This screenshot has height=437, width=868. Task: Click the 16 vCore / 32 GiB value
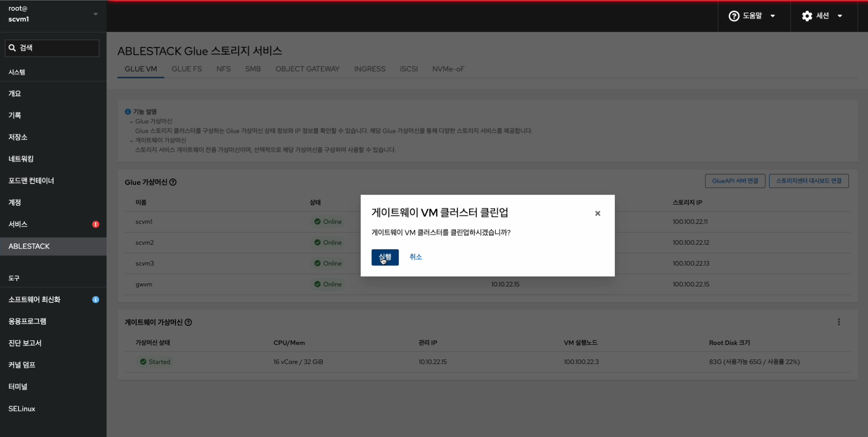pyautogui.click(x=298, y=362)
